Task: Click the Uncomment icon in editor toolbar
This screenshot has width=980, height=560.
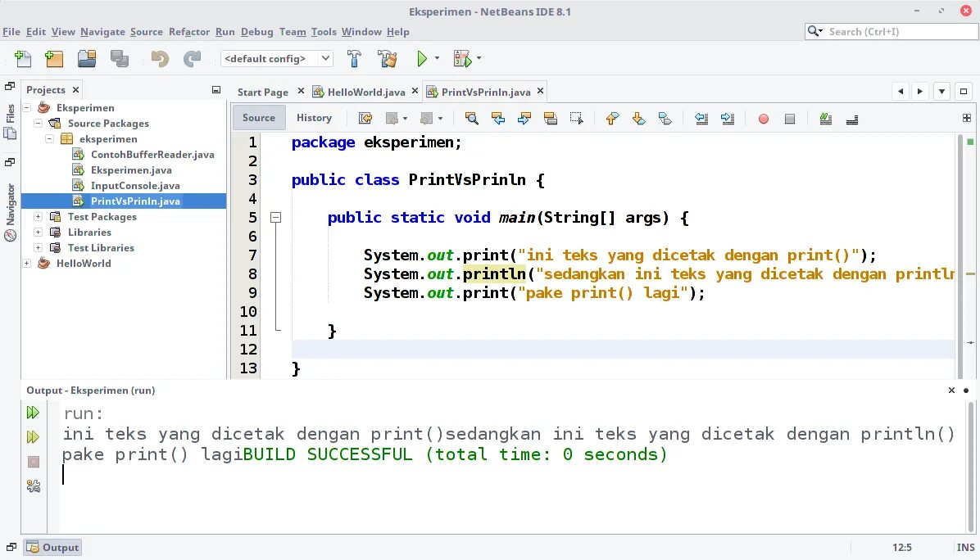Action: [x=852, y=119]
